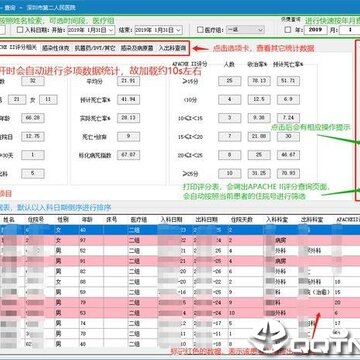Click the male count field "21"

[17, 100]
